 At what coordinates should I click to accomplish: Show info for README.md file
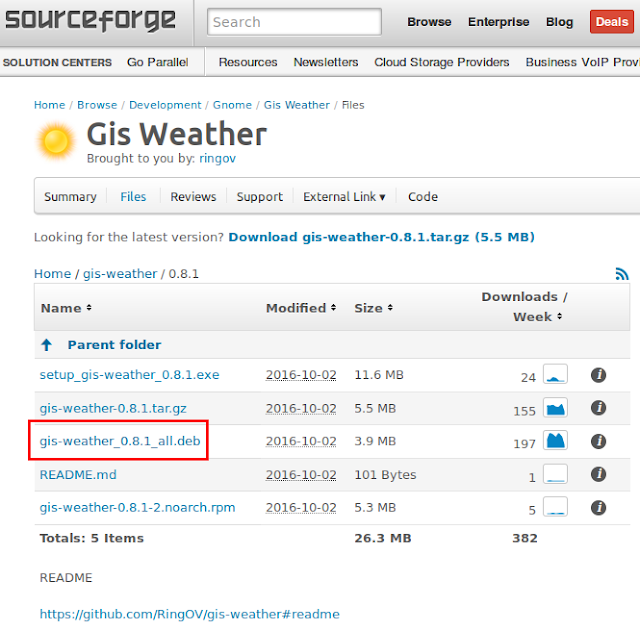(x=598, y=474)
